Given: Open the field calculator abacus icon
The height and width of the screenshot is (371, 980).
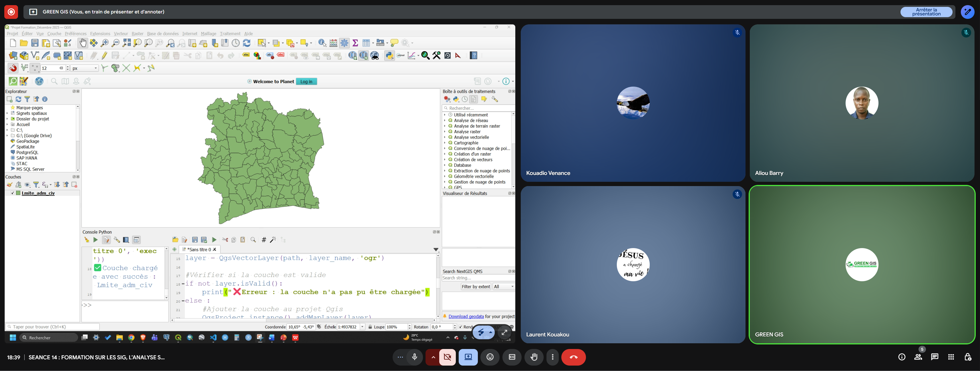Looking at the screenshot, I should [333, 43].
